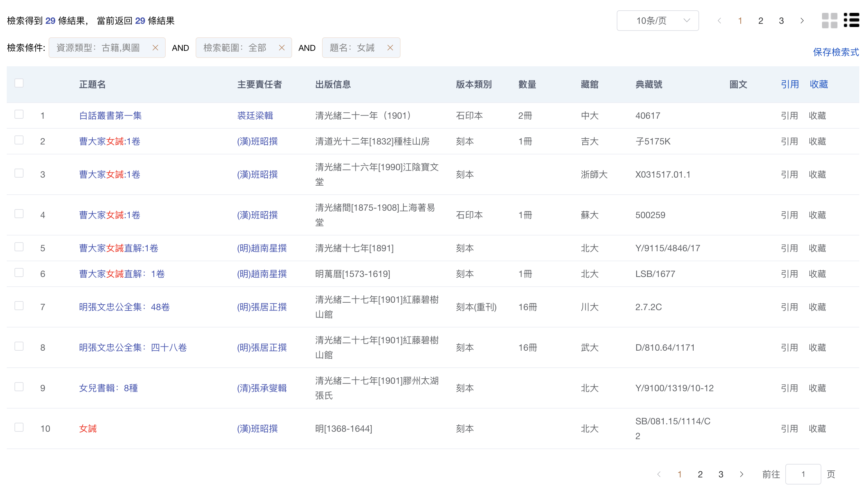Open title 曹大家女誡直解：1卷 from 明萬曆

point(122,274)
